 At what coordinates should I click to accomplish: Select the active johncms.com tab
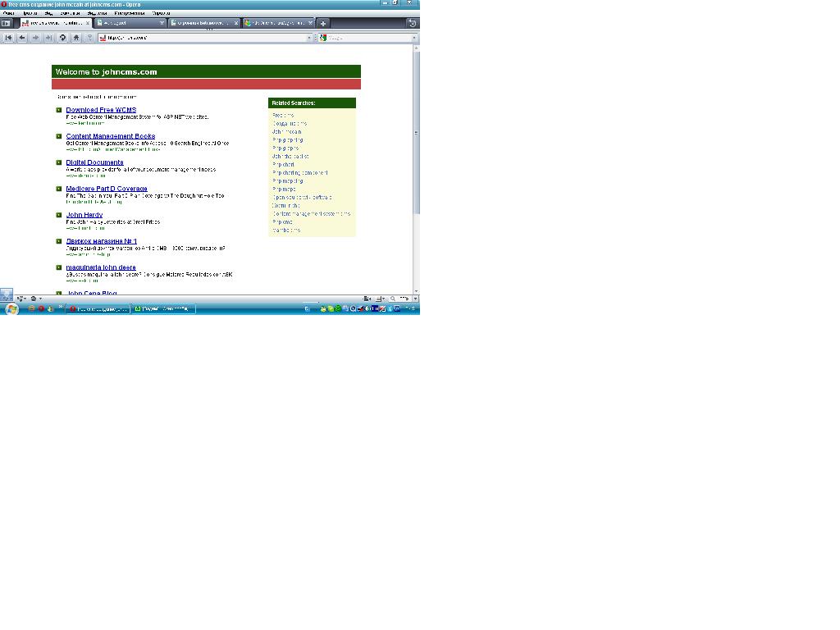[x=56, y=23]
